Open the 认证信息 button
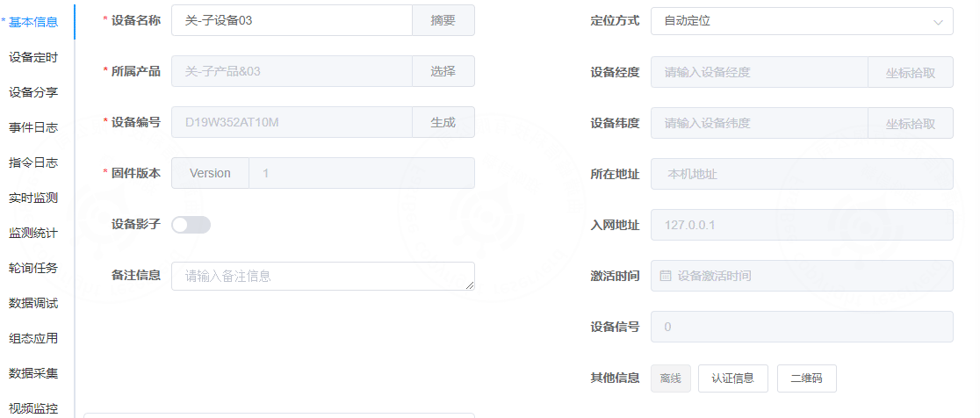This screenshot has width=980, height=418. pos(732,378)
